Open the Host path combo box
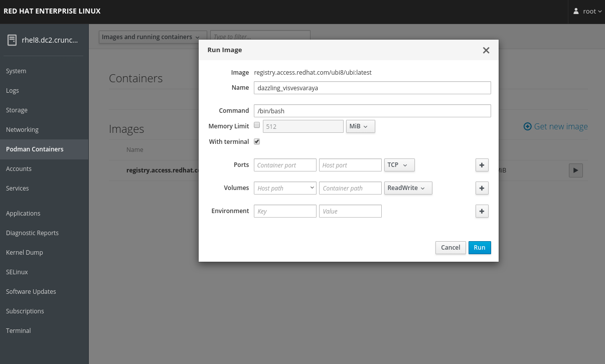The width and height of the screenshot is (605, 364). [x=285, y=188]
